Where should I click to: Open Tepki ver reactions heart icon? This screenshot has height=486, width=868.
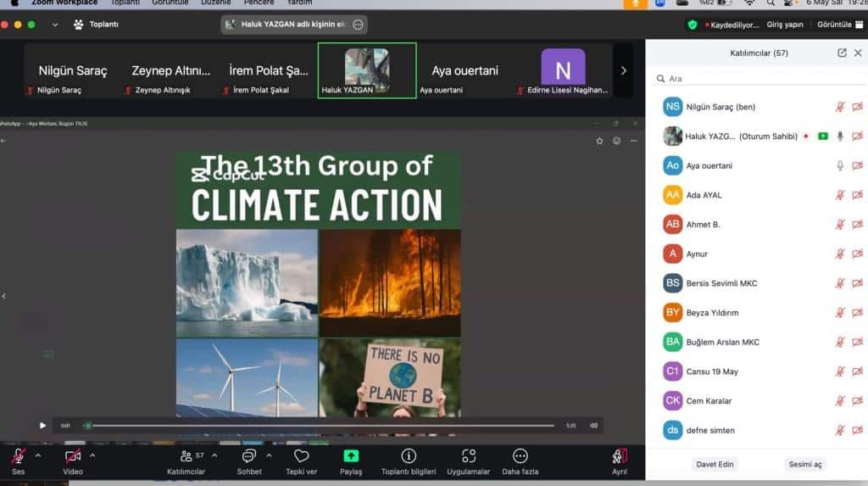(301, 456)
